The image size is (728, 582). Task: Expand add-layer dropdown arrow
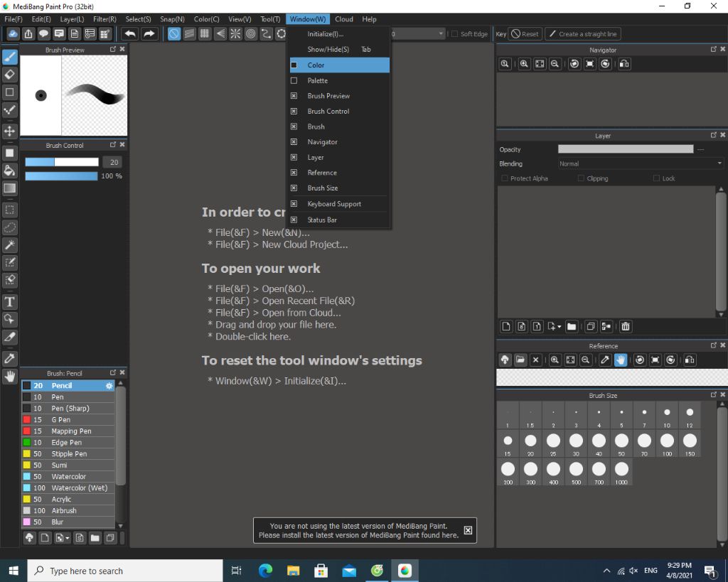(x=559, y=327)
